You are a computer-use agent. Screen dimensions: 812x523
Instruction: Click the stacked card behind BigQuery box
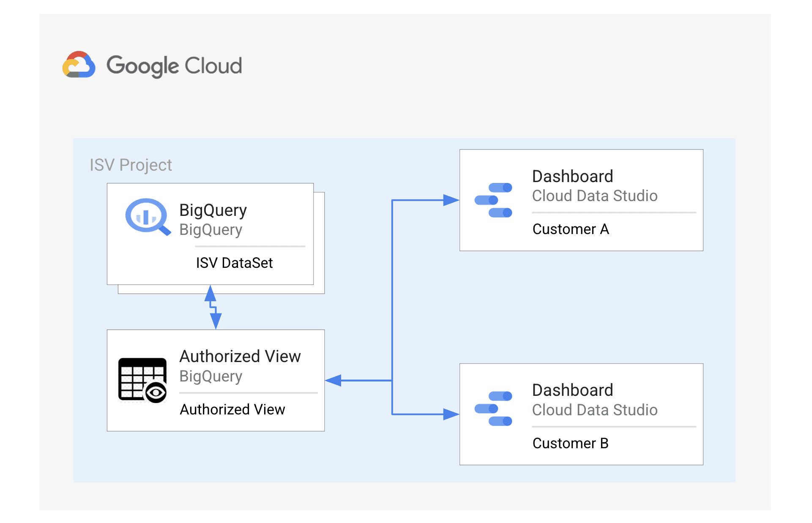pyautogui.click(x=320, y=253)
